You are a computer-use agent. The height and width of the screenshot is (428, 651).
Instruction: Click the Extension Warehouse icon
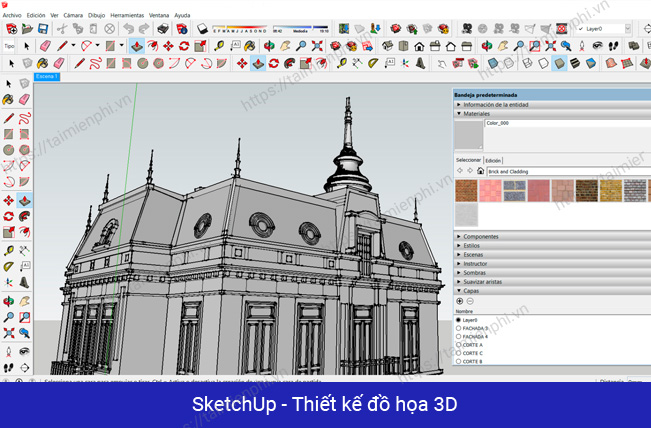click(443, 29)
